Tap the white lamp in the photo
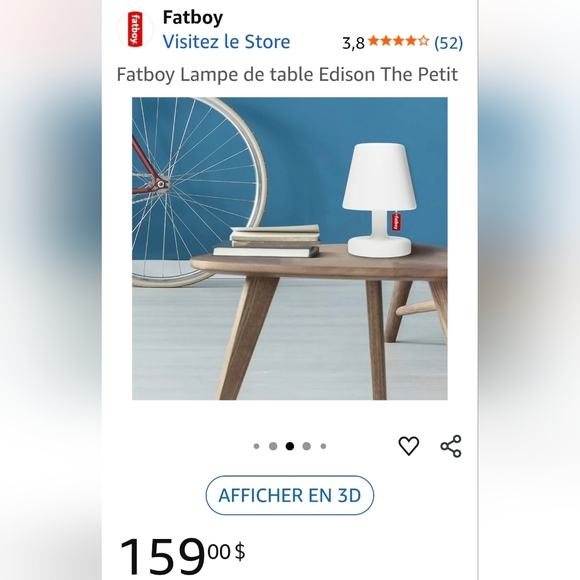The height and width of the screenshot is (580, 580). [x=380, y=200]
